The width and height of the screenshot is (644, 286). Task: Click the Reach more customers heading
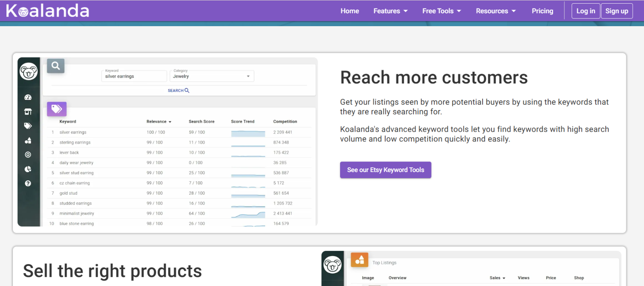click(x=434, y=77)
